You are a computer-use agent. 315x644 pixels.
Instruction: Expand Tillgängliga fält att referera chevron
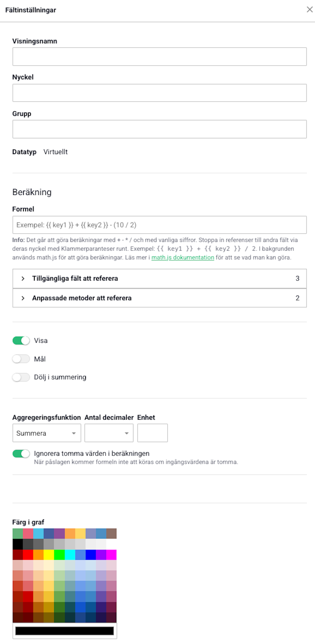tap(23, 279)
